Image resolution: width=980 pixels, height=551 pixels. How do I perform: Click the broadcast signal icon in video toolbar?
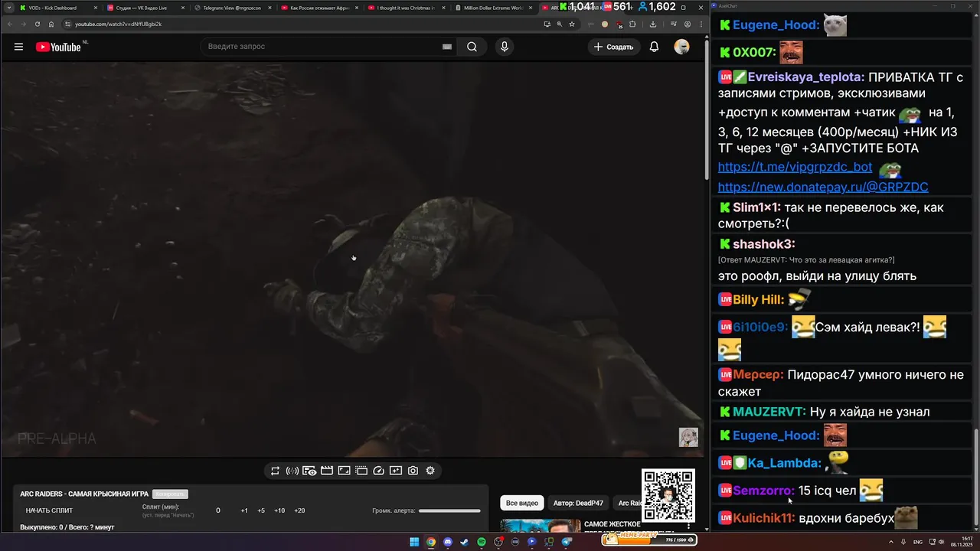[292, 471]
